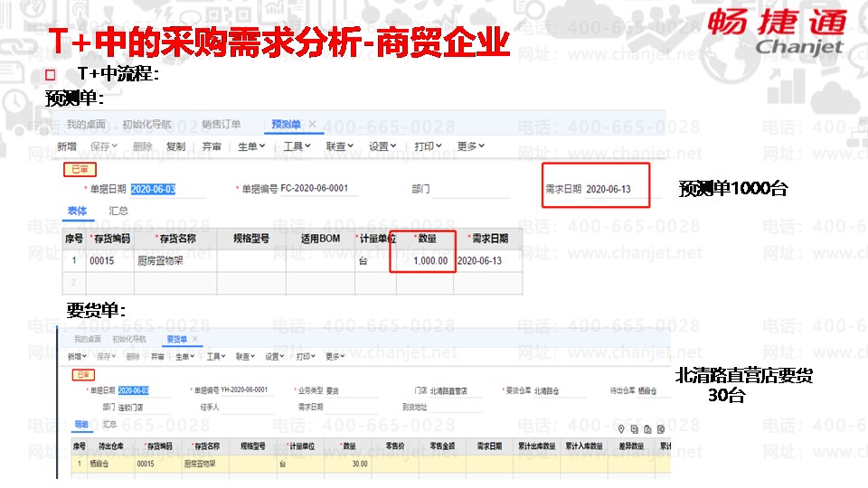Click 单据日期 field in the 要货单 form

pyautogui.click(x=144, y=390)
